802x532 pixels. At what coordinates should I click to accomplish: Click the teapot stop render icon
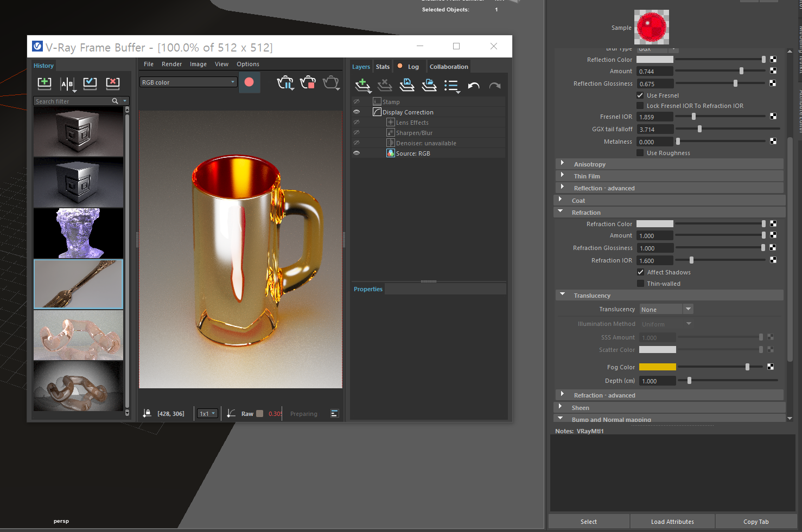coord(308,82)
